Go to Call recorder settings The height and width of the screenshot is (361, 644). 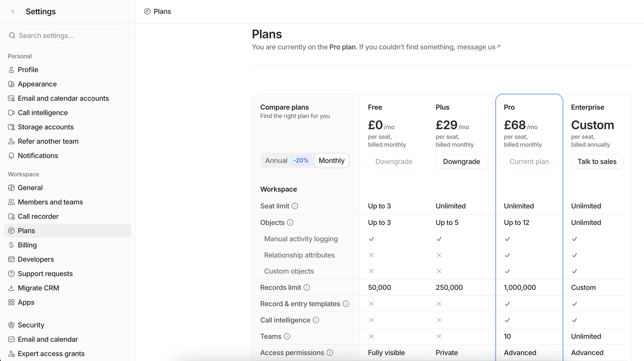point(38,216)
